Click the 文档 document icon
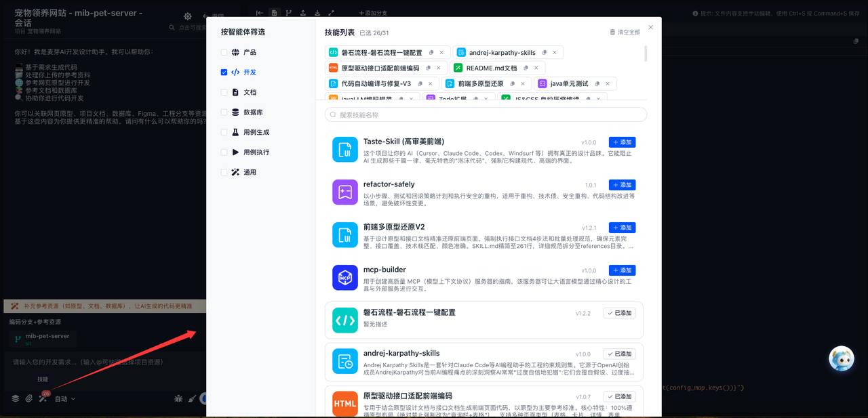Image resolution: width=868 pixels, height=418 pixels. (235, 92)
